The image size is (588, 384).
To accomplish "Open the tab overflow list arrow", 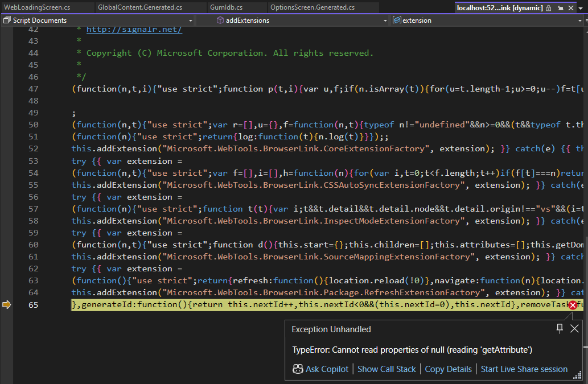I will click(x=582, y=8).
